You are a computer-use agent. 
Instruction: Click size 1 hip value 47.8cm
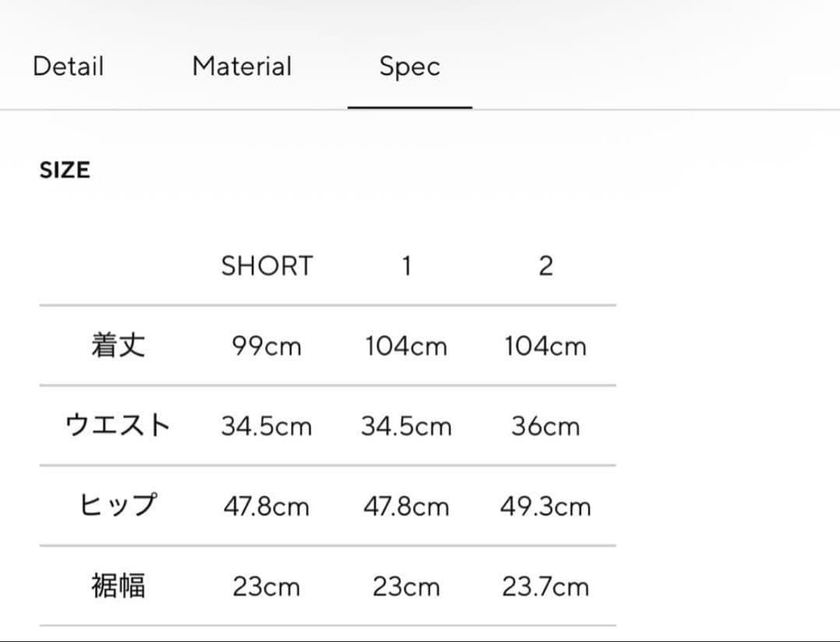[406, 507]
